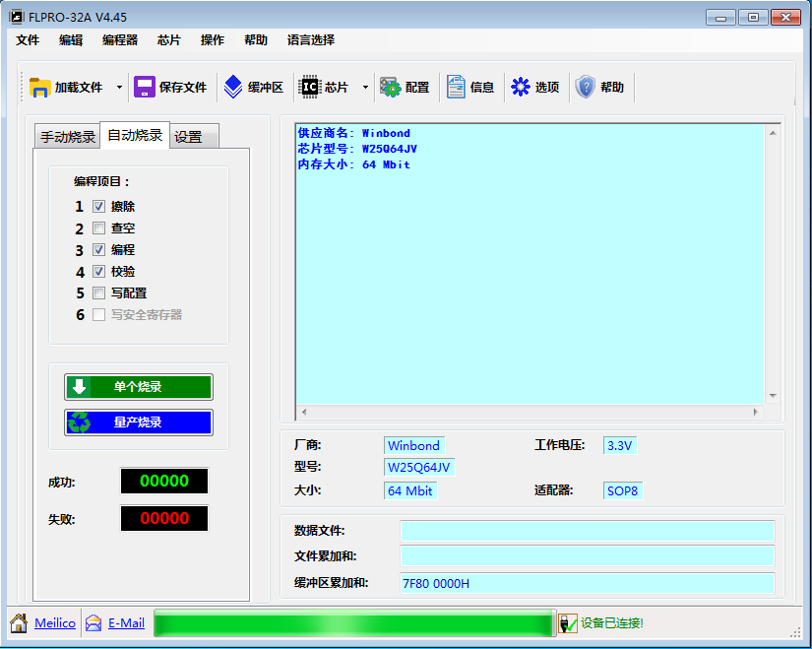Click the 保存文件 floppy disk icon

(145, 87)
